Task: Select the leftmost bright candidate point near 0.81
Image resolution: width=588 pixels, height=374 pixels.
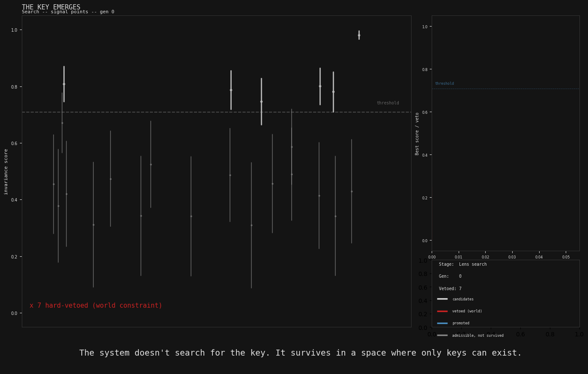Action: click(x=64, y=84)
